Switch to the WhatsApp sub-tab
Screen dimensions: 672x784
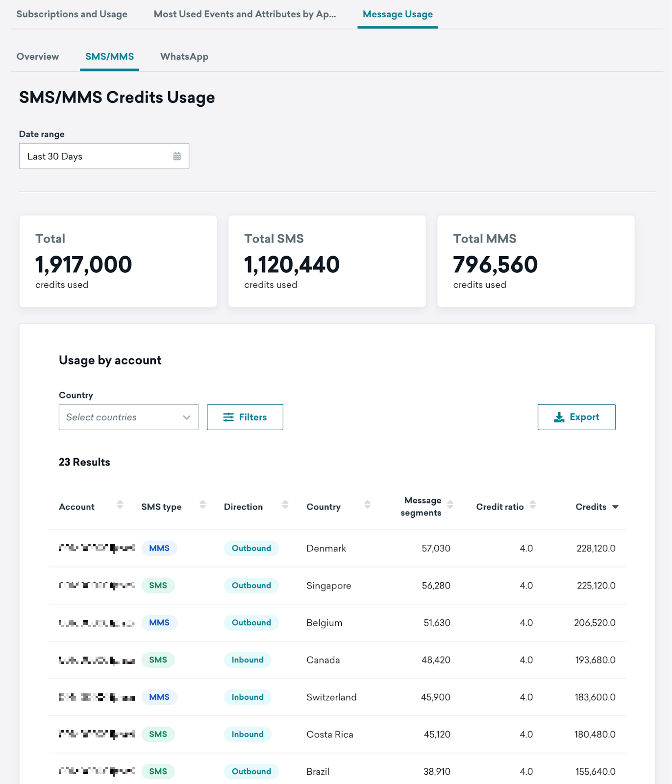coord(184,56)
